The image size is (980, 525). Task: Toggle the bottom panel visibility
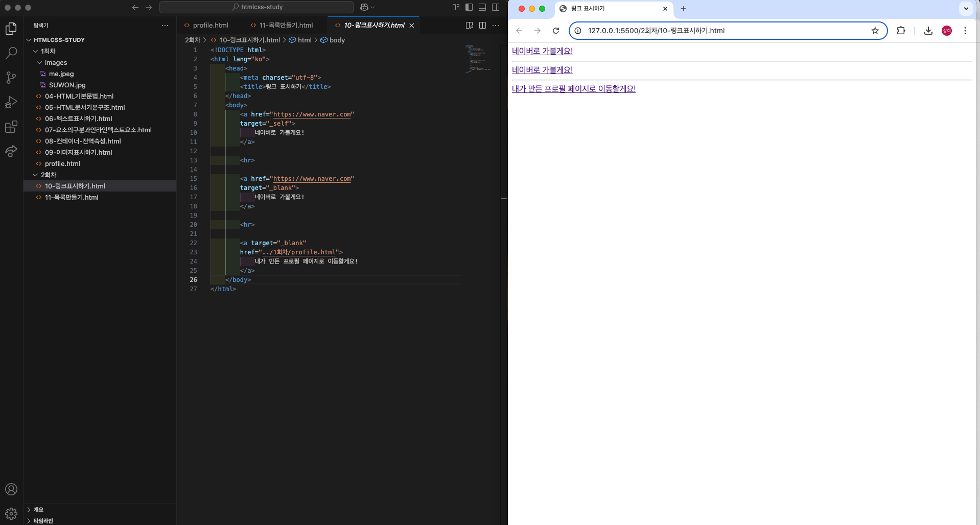tap(482, 7)
